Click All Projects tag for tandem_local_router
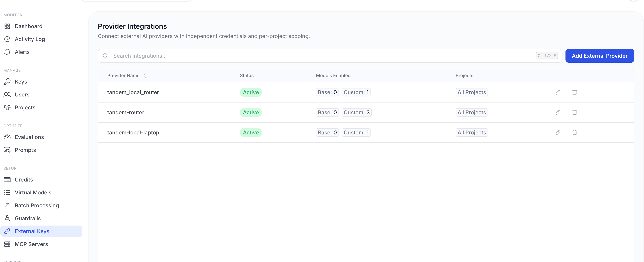 pyautogui.click(x=471, y=92)
